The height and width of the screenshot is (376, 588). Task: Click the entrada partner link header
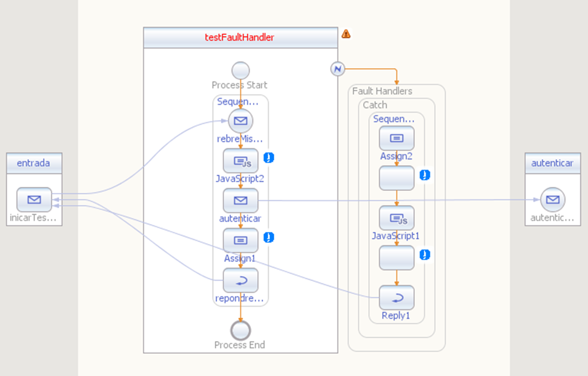[x=34, y=163]
